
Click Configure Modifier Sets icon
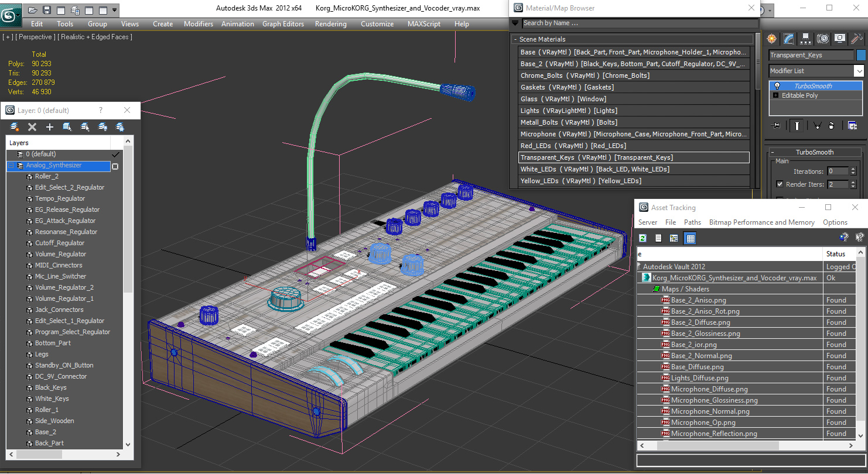pos(852,125)
